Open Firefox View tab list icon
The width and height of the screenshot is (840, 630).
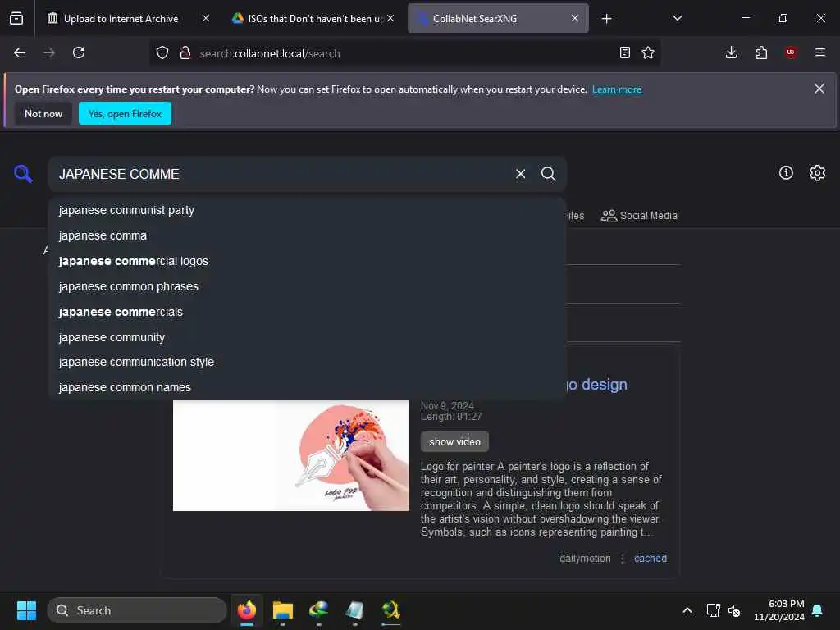click(16, 19)
